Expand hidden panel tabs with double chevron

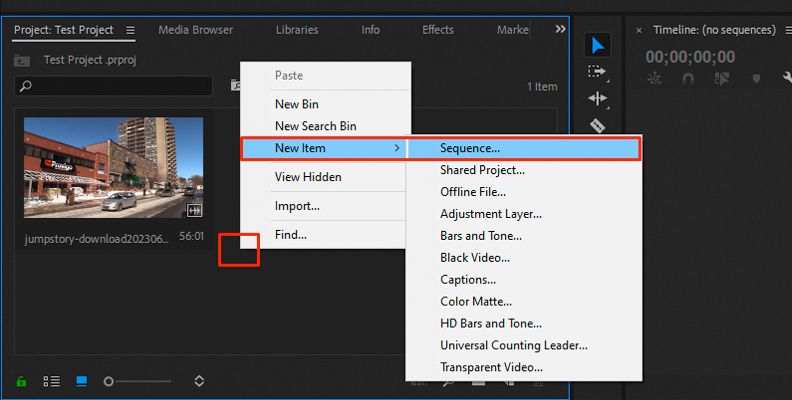[560, 30]
